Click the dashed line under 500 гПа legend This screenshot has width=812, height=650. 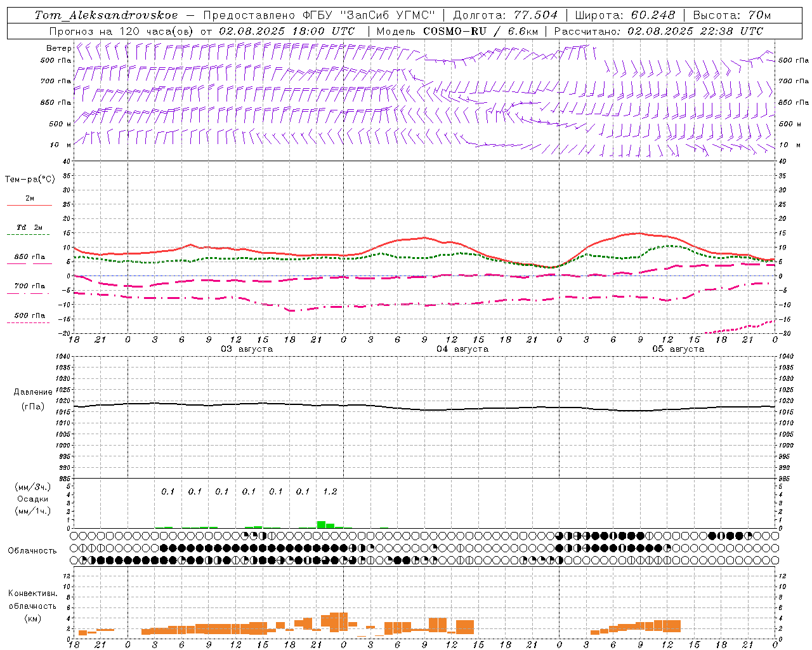29,323
